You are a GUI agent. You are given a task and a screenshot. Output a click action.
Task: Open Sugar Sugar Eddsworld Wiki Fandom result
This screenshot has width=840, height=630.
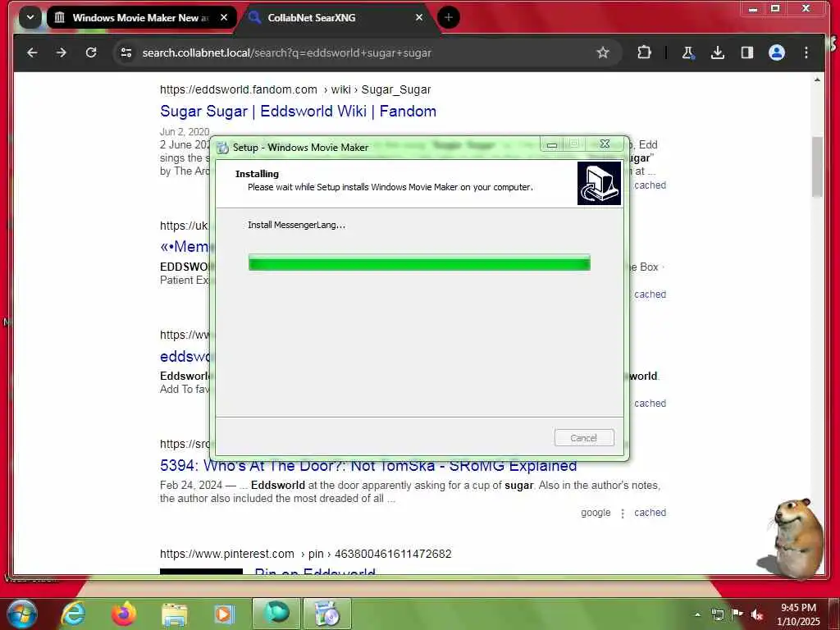[x=298, y=112]
